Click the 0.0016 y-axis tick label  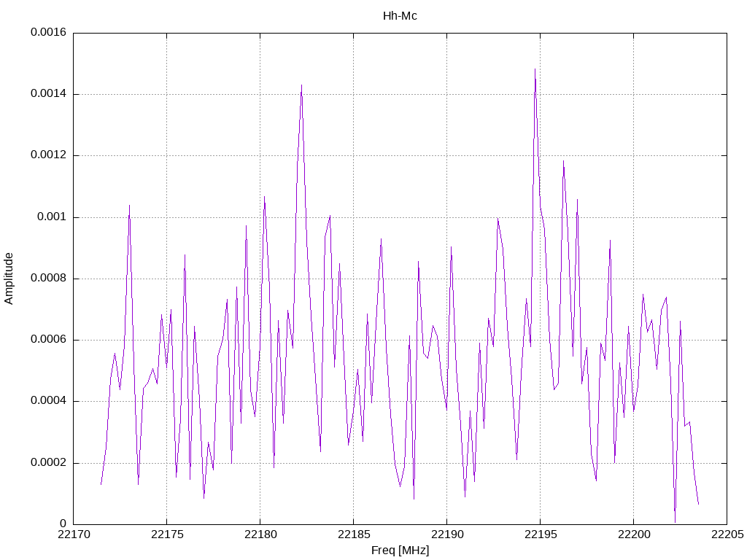[x=49, y=32]
